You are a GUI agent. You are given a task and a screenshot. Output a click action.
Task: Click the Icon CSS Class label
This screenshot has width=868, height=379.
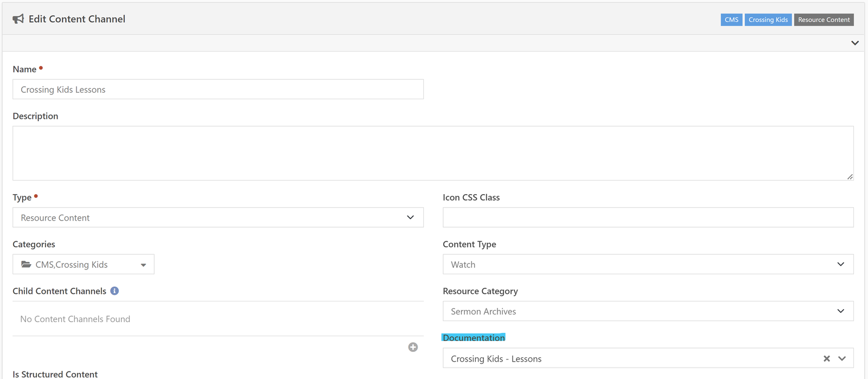[x=471, y=197]
